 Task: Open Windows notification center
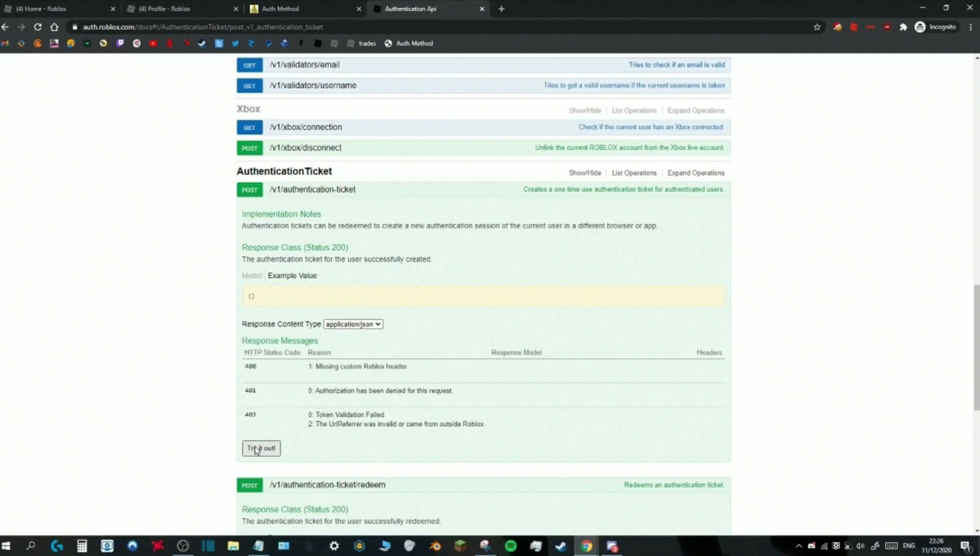point(966,546)
